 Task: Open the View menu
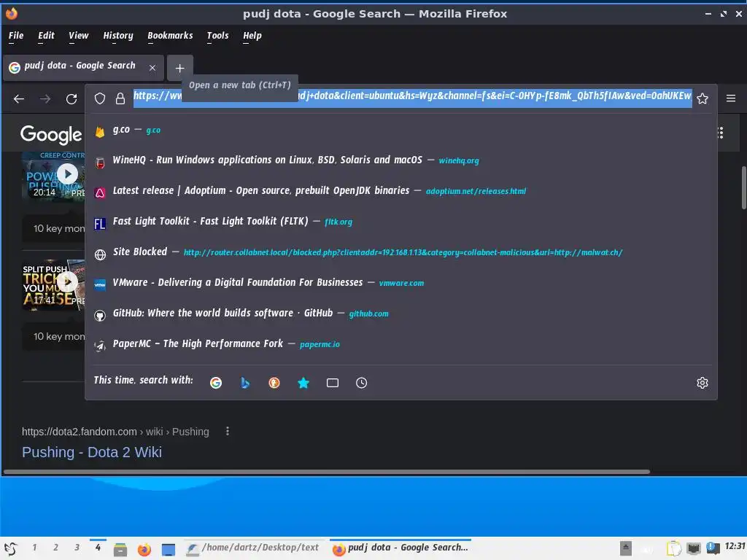tap(79, 36)
